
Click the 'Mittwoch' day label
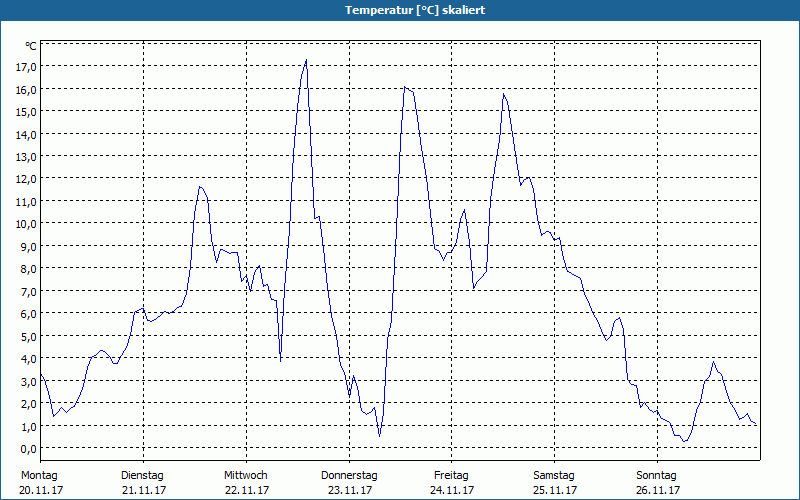point(245,476)
